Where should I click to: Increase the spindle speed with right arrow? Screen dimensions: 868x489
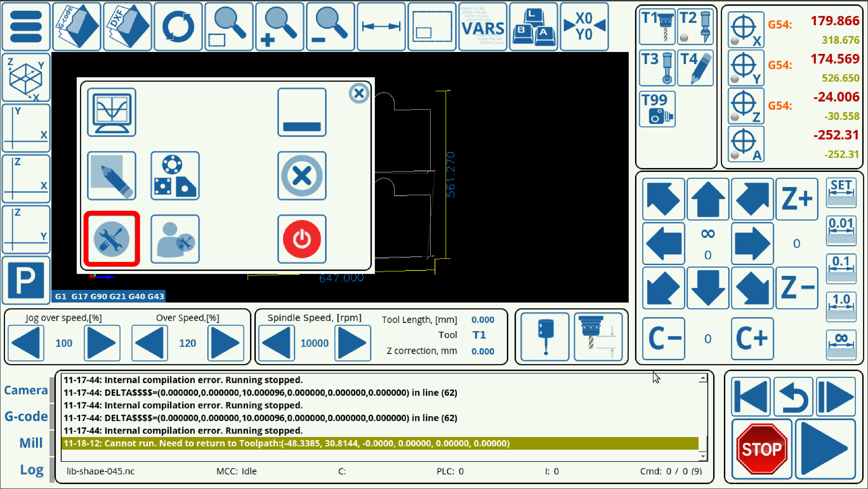(x=353, y=343)
